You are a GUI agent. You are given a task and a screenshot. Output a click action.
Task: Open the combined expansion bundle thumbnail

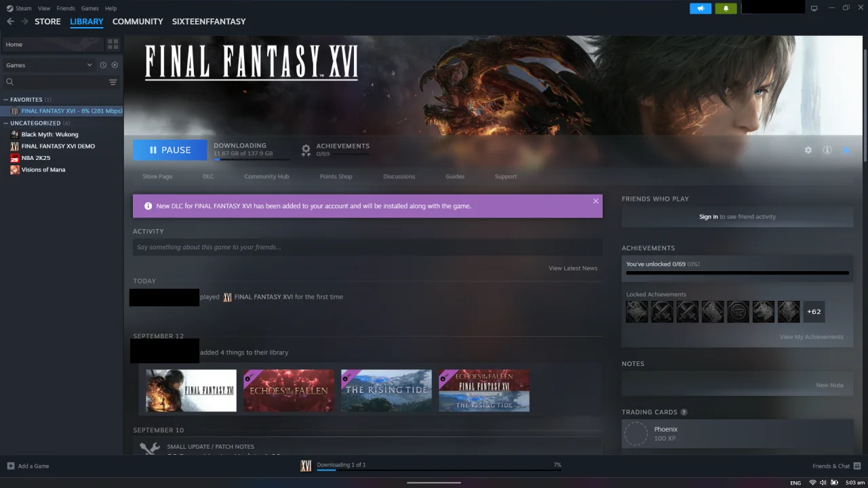[x=484, y=390]
